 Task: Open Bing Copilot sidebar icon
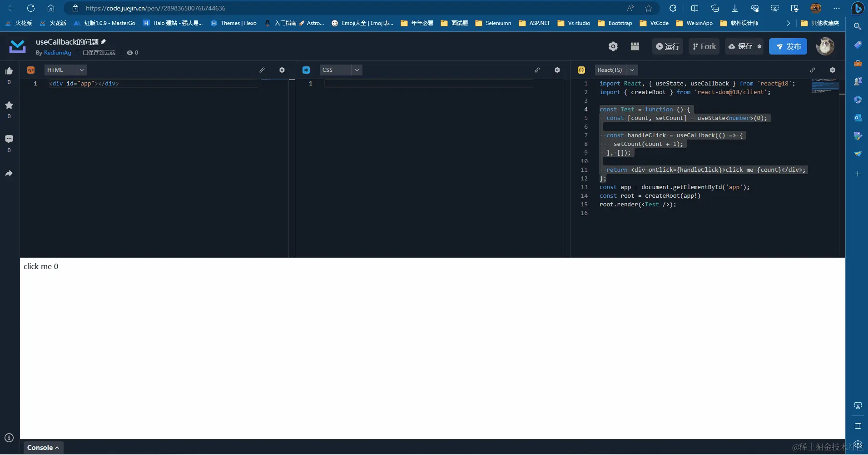pyautogui.click(x=858, y=8)
